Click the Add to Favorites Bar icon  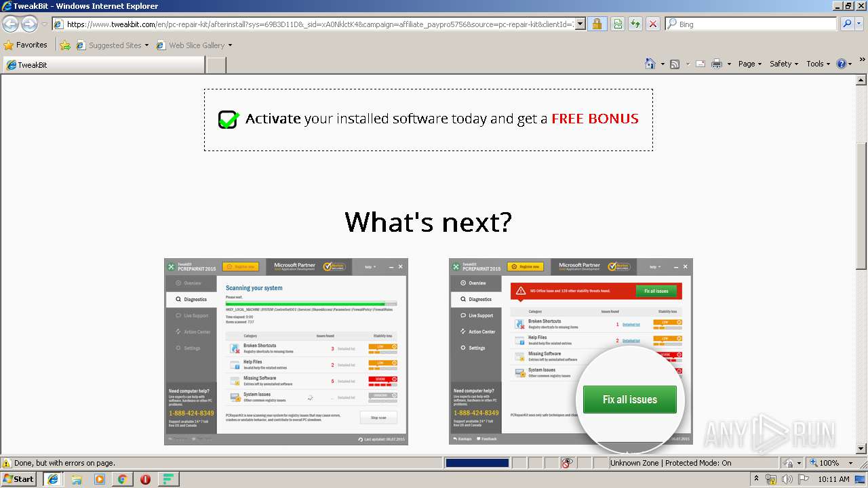point(65,45)
